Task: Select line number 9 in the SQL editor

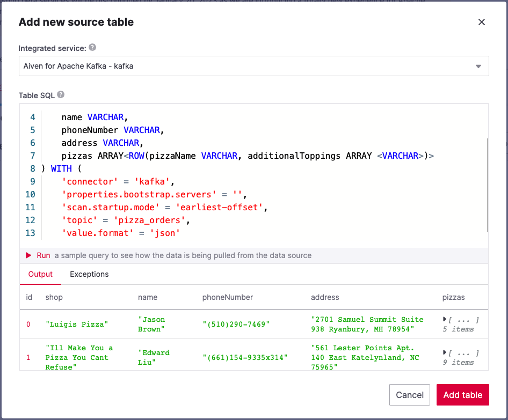Action: 32,181
